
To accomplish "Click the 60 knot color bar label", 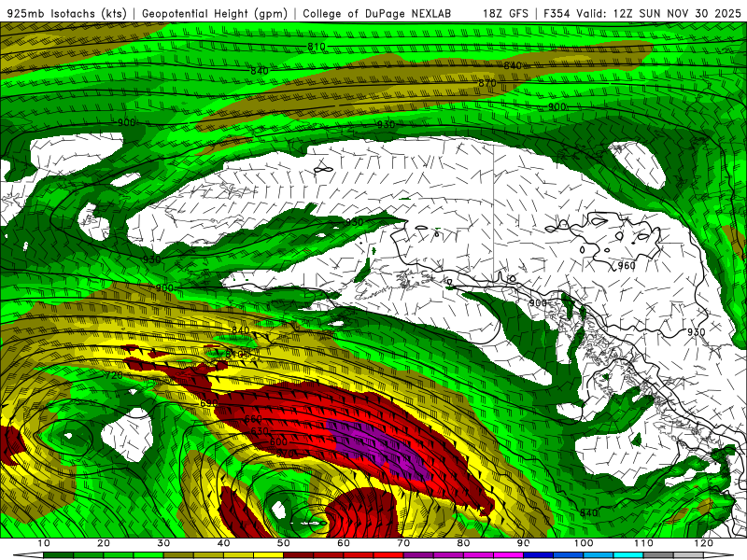I will coord(344,543).
